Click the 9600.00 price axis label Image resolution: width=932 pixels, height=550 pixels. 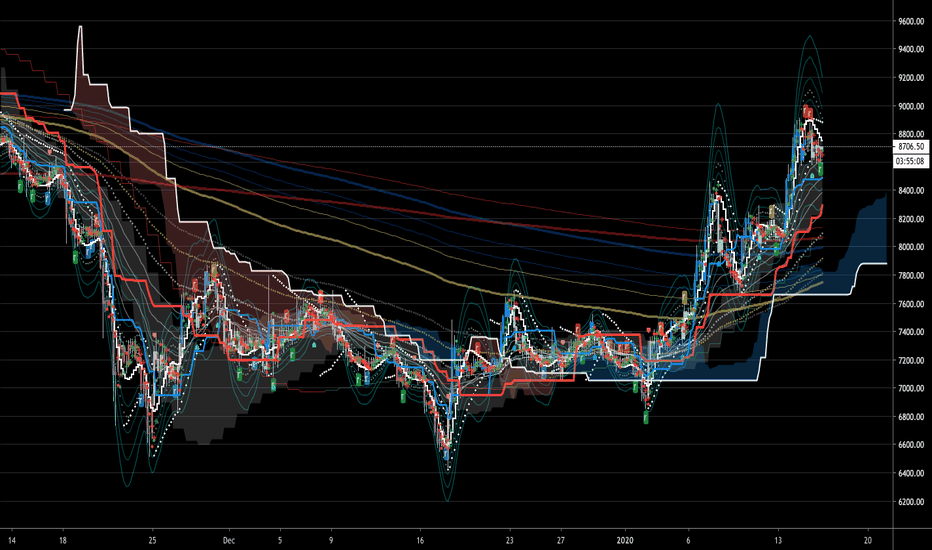point(911,21)
